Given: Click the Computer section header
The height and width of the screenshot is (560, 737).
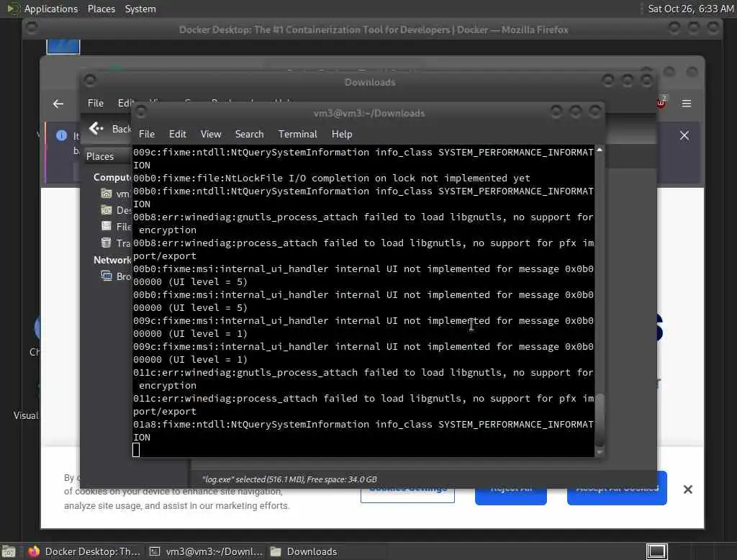Looking at the screenshot, I should tap(112, 177).
